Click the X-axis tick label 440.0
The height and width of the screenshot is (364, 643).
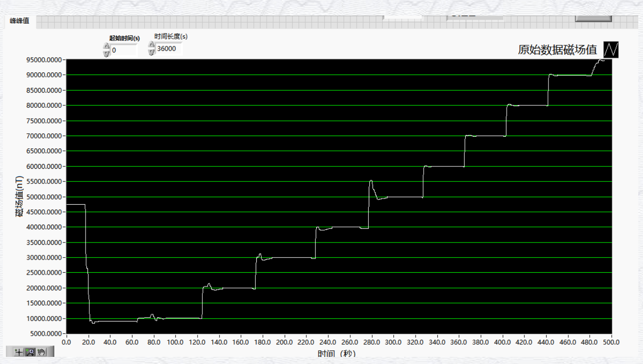pyautogui.click(x=546, y=341)
